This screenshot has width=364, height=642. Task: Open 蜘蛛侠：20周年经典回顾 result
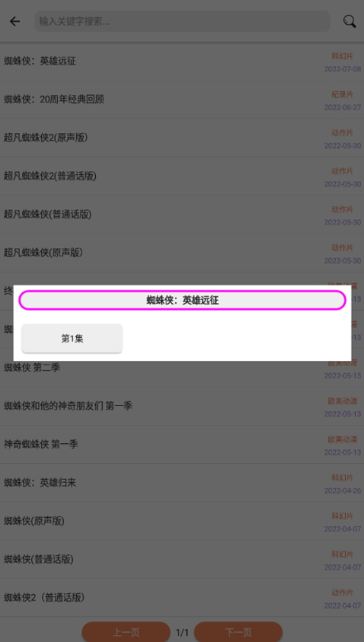(182, 99)
